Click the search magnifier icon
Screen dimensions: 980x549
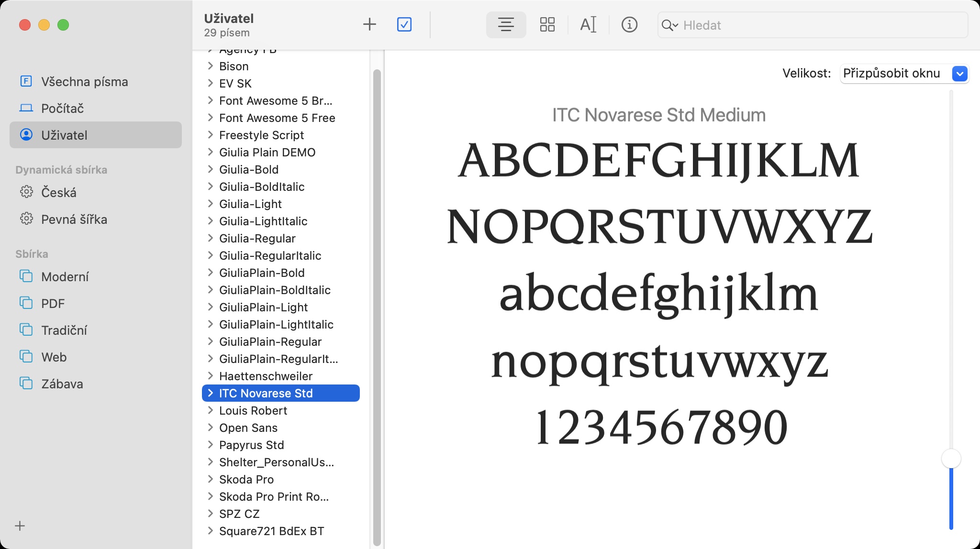pyautogui.click(x=668, y=25)
